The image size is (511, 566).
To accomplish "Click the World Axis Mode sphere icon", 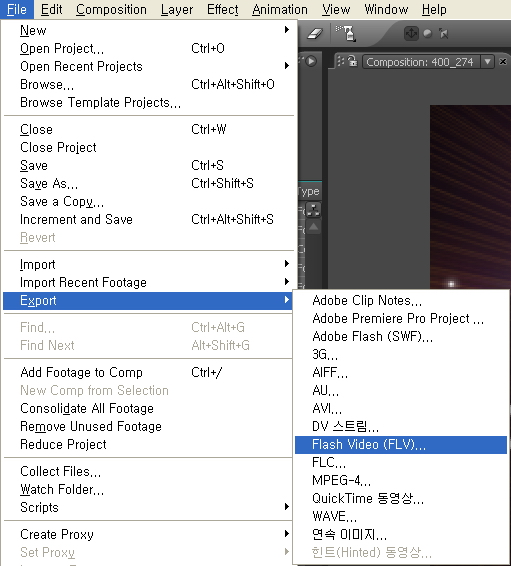I will [x=428, y=34].
